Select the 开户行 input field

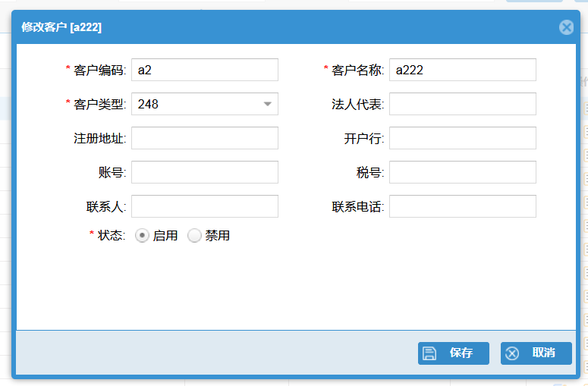462,138
